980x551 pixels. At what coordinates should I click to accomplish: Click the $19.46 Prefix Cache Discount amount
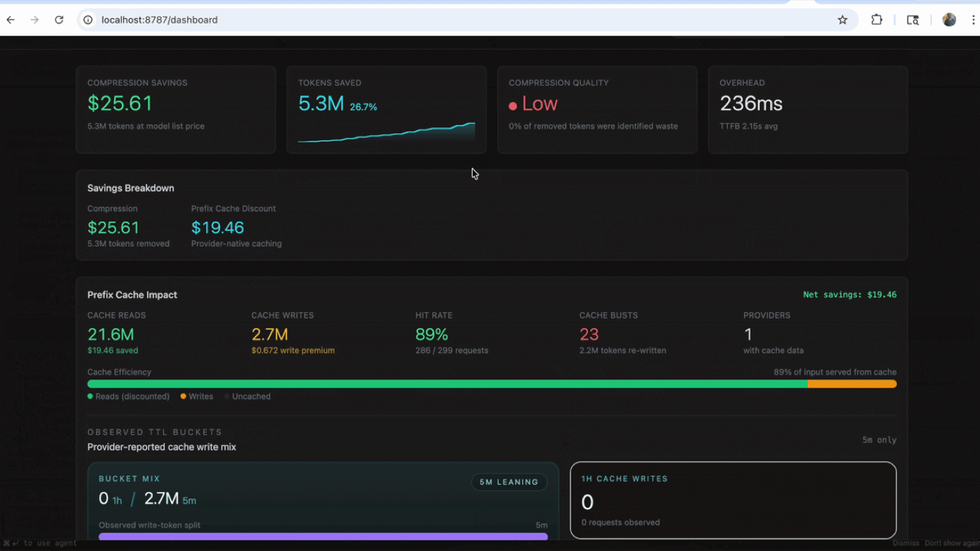tap(218, 228)
